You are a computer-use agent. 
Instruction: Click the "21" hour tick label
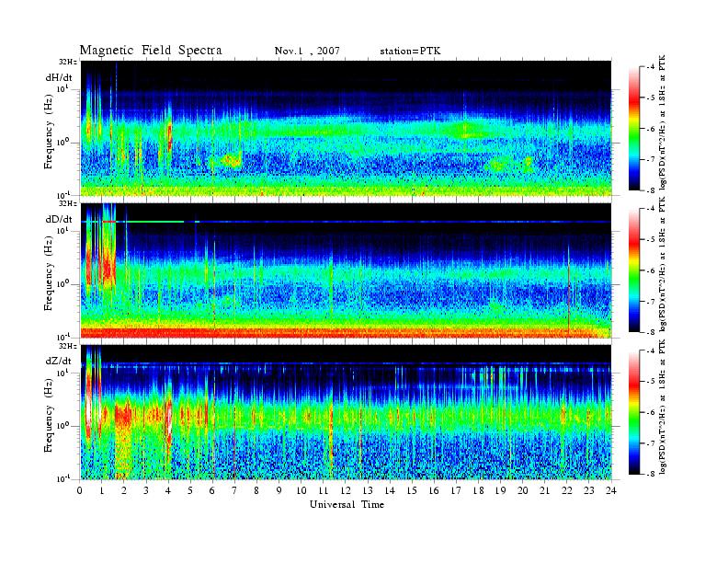544,490
